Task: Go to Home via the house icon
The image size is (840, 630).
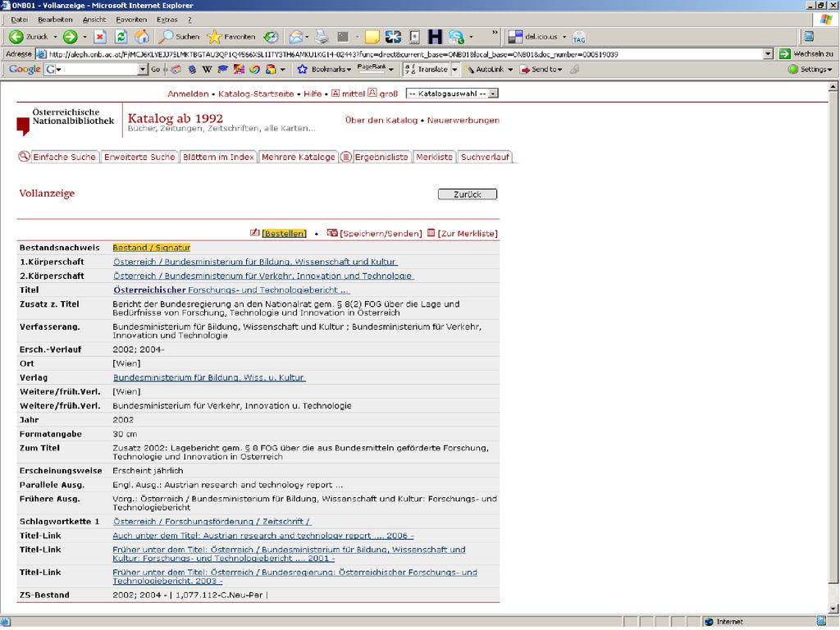Action: 142,36
